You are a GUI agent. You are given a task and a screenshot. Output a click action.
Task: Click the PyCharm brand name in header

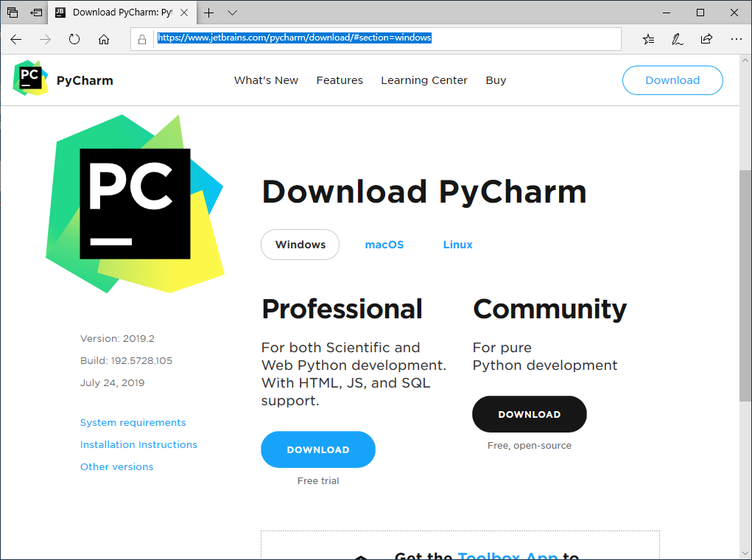click(x=85, y=80)
